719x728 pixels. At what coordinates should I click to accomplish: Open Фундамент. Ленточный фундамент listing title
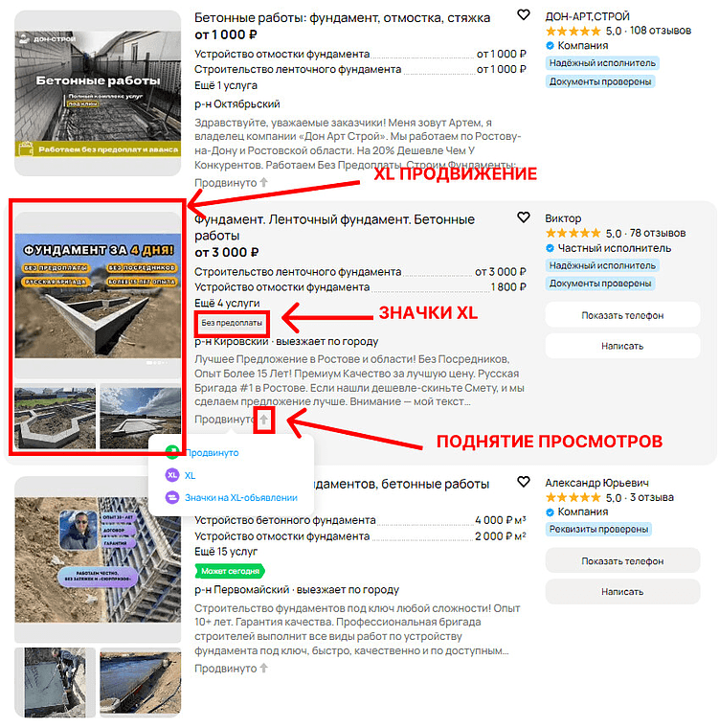click(334, 228)
